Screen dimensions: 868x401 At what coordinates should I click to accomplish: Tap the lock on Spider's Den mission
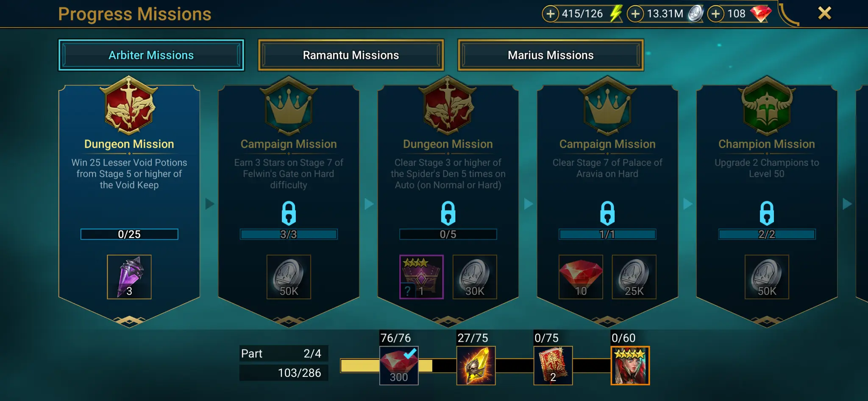[448, 213]
